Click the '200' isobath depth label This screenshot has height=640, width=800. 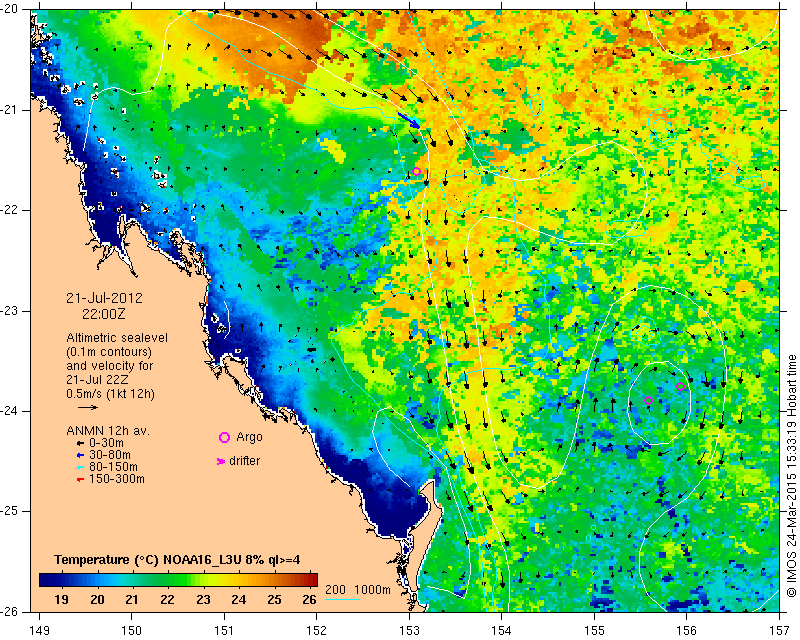335,590
